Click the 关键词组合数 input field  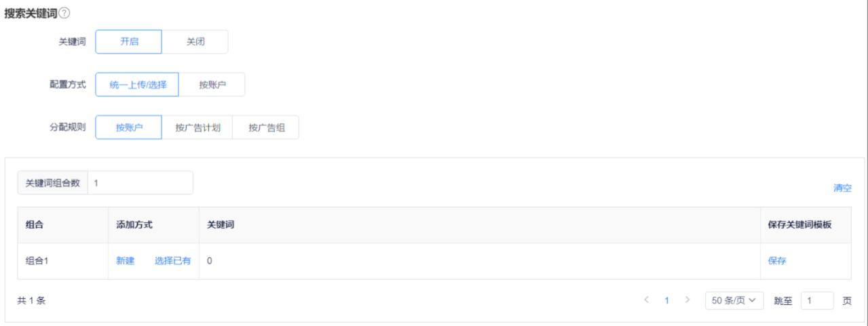(x=140, y=183)
